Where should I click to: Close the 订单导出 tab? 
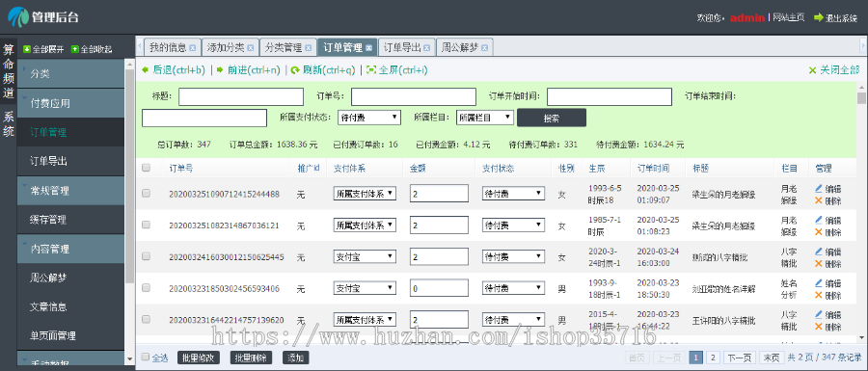tap(426, 48)
